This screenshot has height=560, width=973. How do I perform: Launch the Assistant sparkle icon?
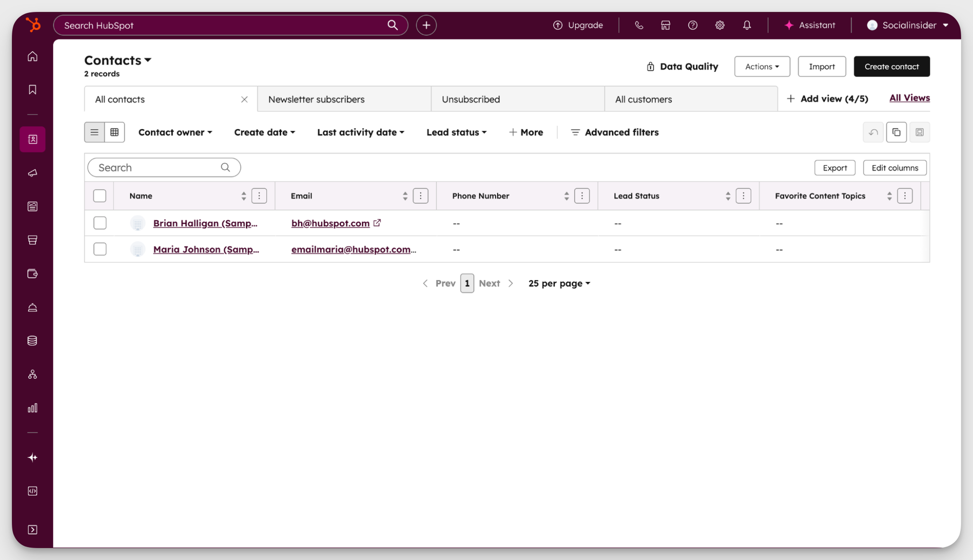809,25
